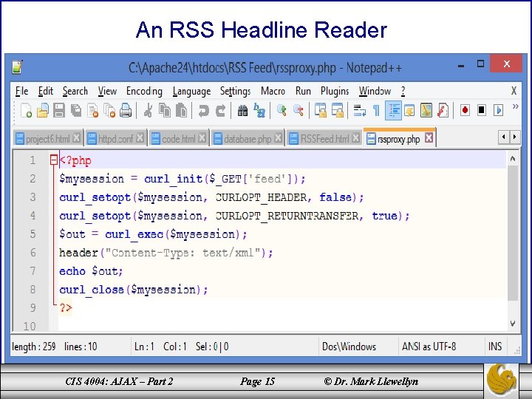Print the document with the printer icon

pos(126,111)
